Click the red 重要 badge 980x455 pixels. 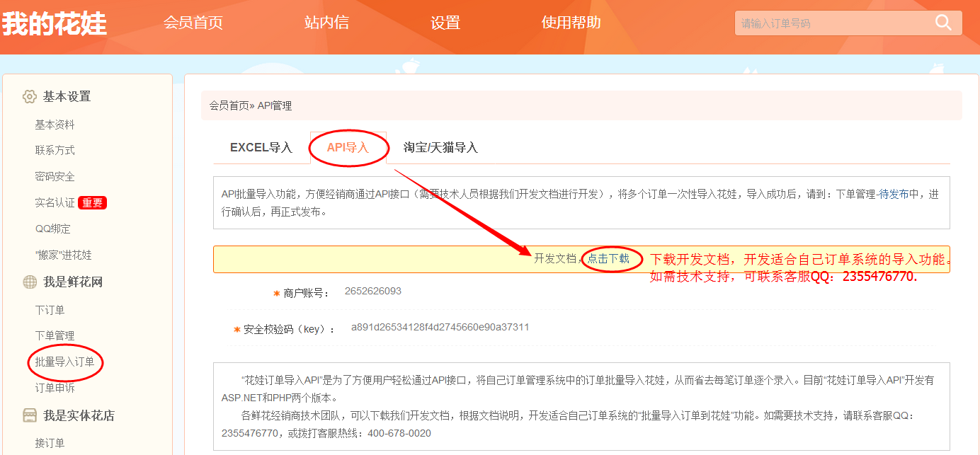pos(92,202)
